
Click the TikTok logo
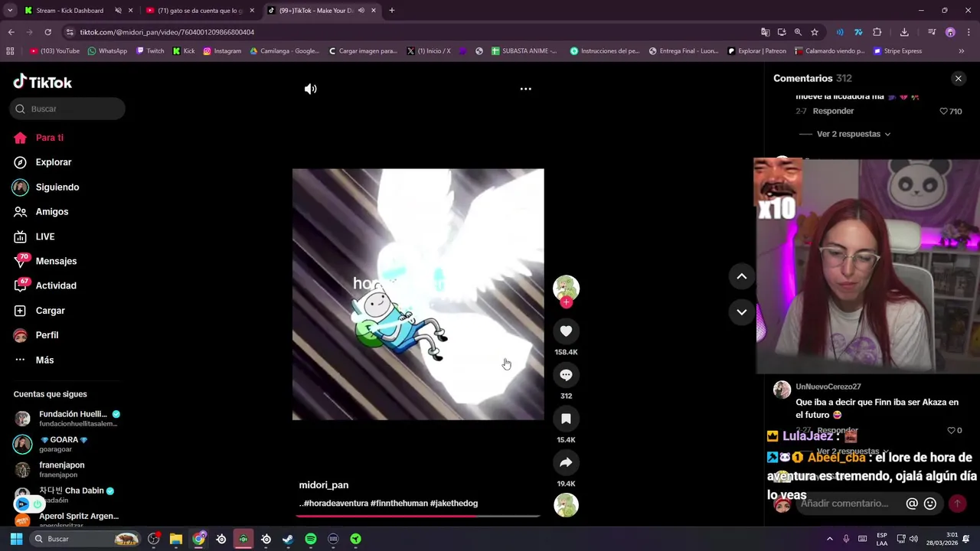(43, 82)
